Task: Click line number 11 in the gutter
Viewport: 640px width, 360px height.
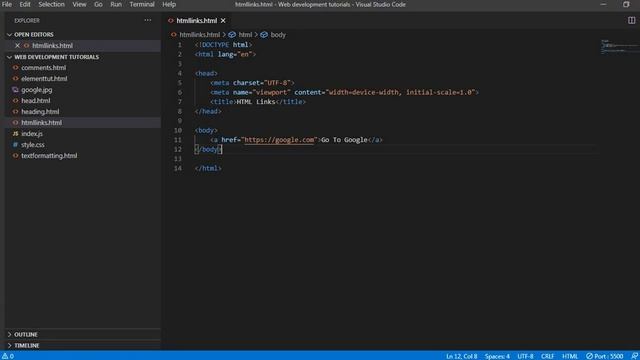Action: tap(178, 140)
